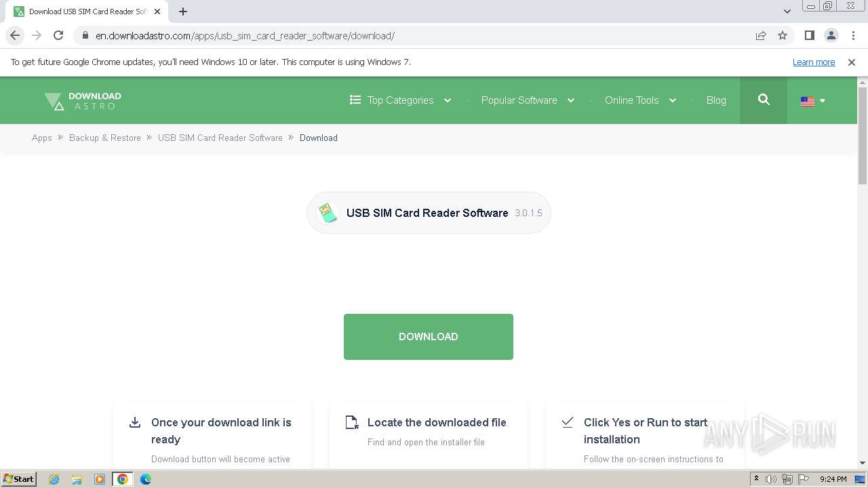Viewport: 868px width, 488px height.
Task: Click the Download Astro logo
Action: coord(83,100)
